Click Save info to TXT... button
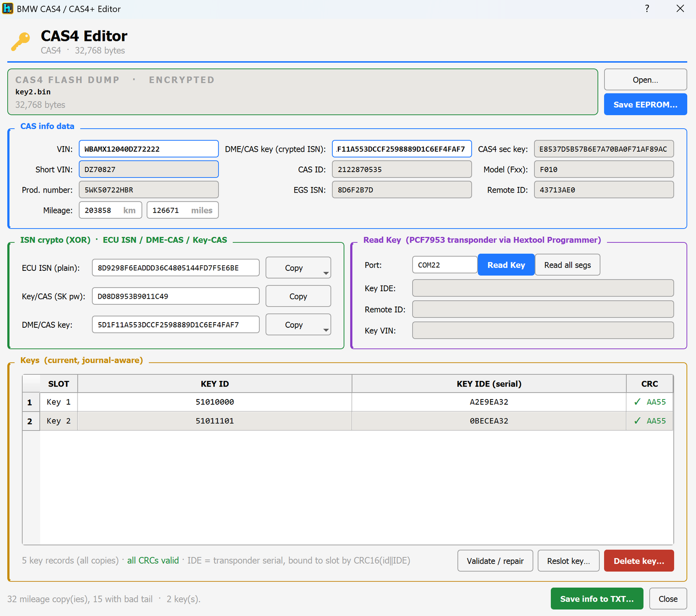Image resolution: width=696 pixels, height=616 pixels. pyautogui.click(x=597, y=599)
